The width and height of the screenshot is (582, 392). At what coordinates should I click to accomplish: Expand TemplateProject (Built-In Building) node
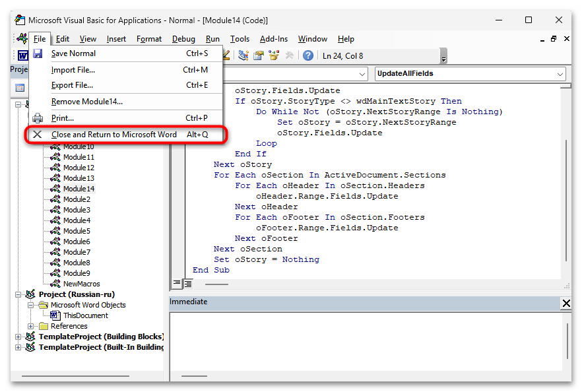click(18, 347)
